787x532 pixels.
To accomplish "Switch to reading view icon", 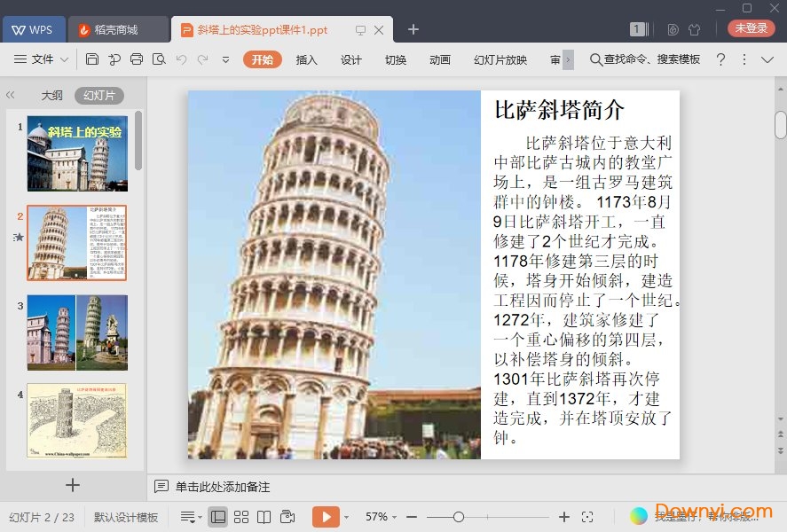I will tap(264, 517).
